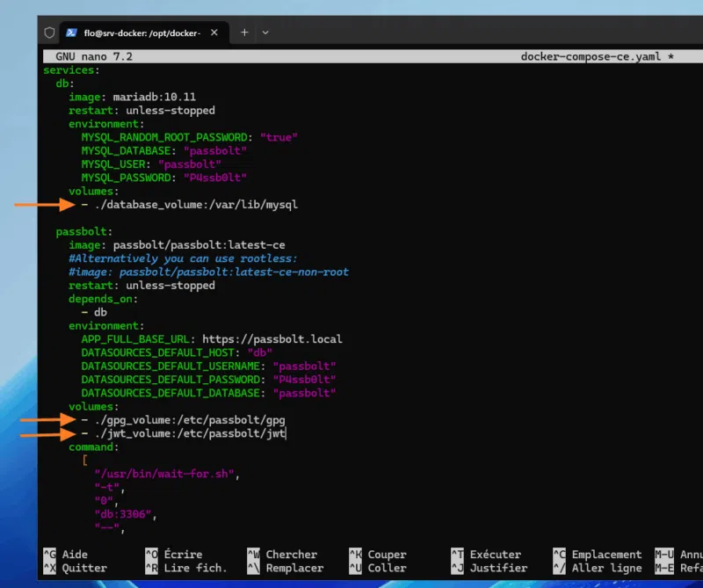The width and height of the screenshot is (703, 588).
Task: Place cursor on the APP_FULL_BASE_URL line
Action: 211,339
